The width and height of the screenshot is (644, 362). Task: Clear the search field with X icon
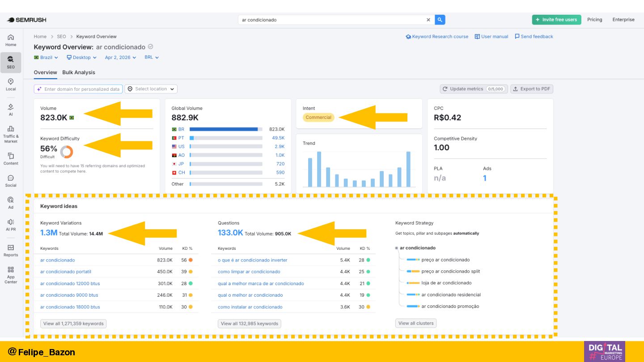428,20
